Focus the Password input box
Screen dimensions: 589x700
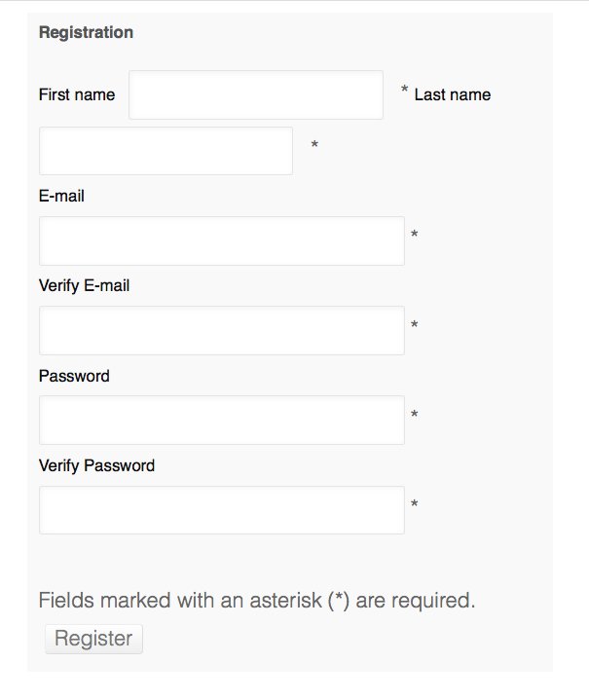point(221,420)
